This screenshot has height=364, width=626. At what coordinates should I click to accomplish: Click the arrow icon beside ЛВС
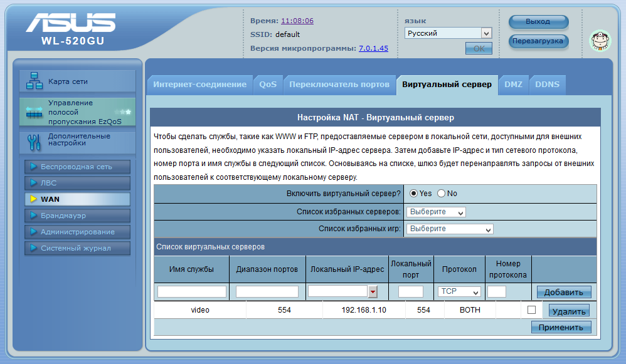click(34, 183)
